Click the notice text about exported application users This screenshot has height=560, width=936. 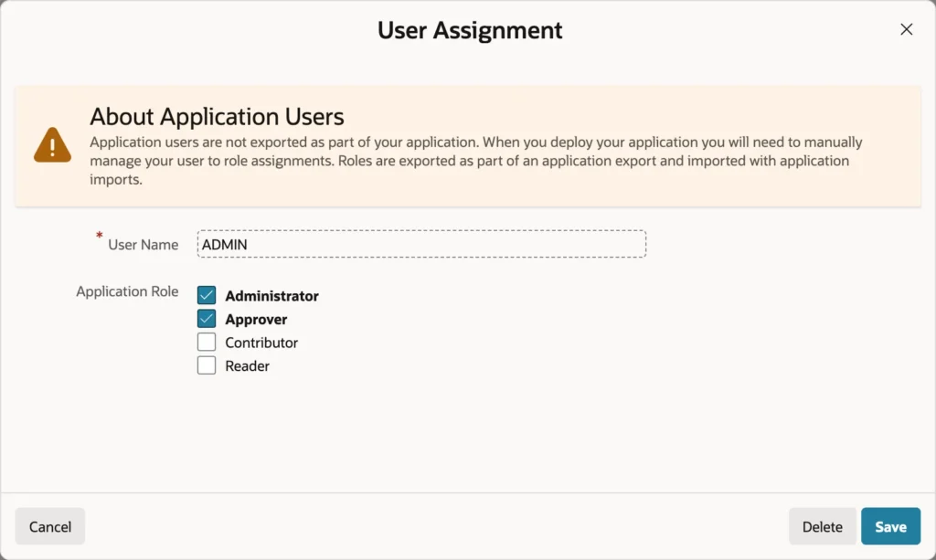[475, 161]
